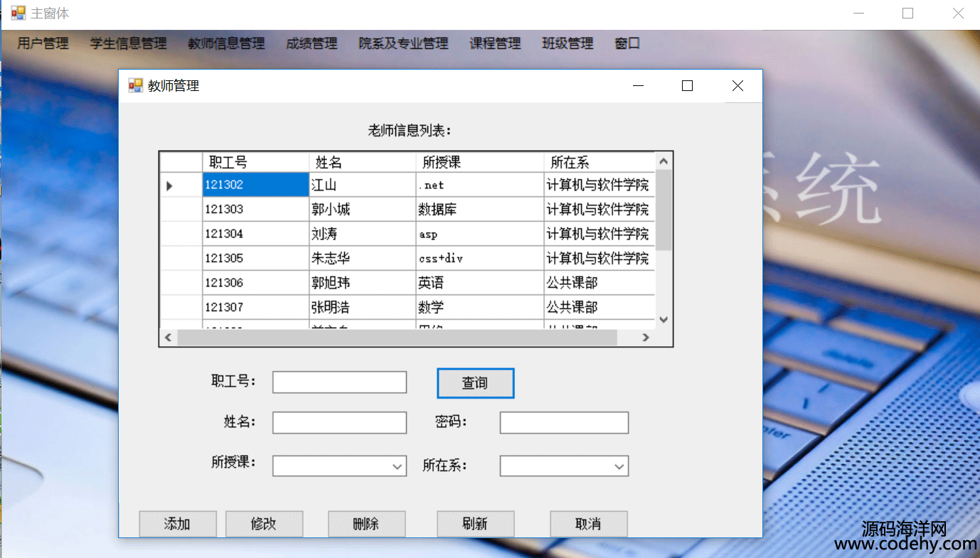
Task: Click the row header of 121305
Action: (181, 258)
